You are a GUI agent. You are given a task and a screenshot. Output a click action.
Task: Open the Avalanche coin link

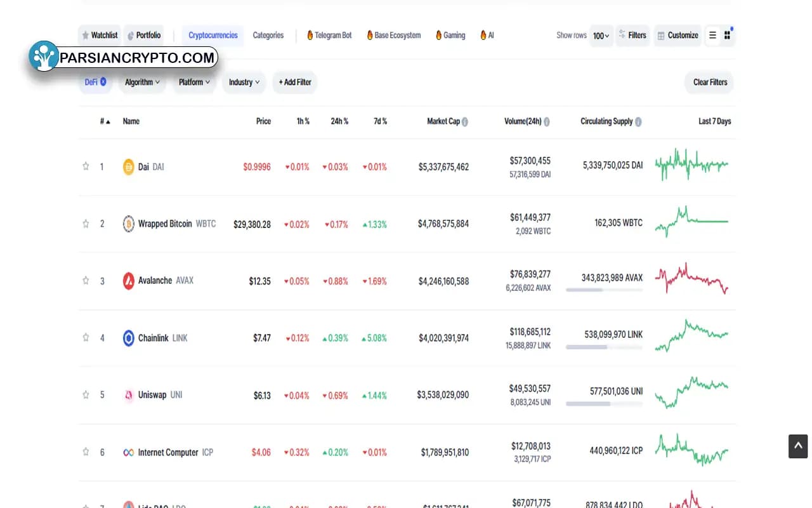pos(166,281)
